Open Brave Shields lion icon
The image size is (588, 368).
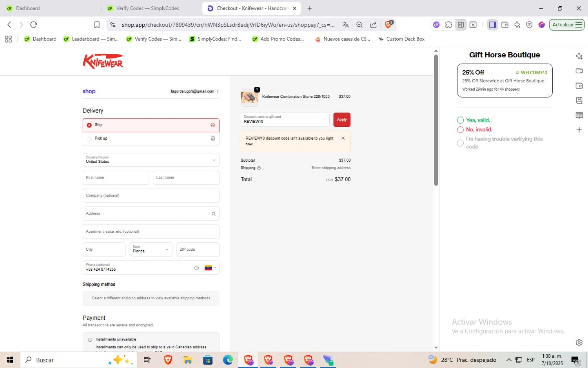388,25
